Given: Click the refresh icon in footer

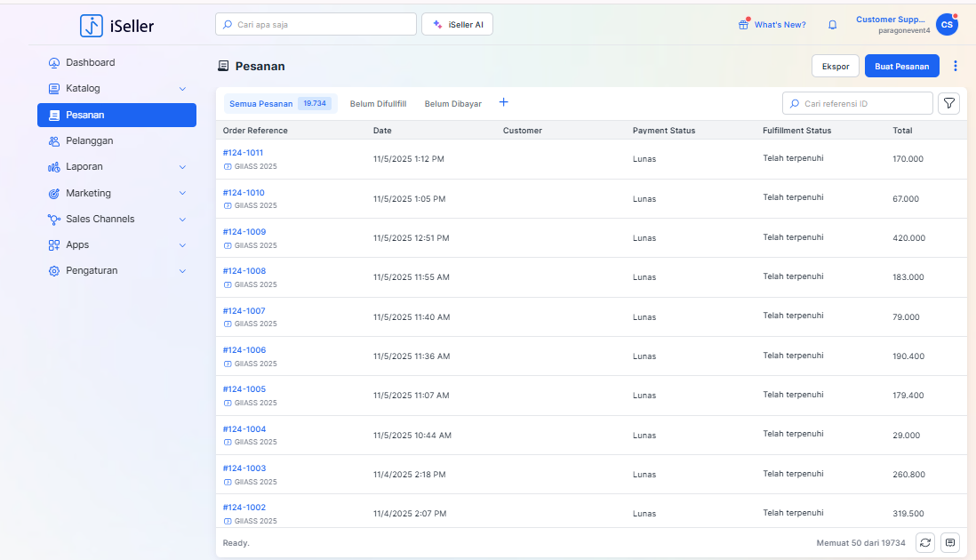Looking at the screenshot, I should [925, 542].
